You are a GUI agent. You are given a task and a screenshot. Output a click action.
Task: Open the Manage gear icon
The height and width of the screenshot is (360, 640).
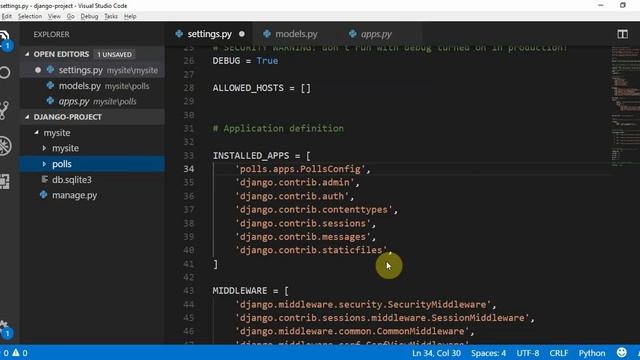click(x=4, y=328)
